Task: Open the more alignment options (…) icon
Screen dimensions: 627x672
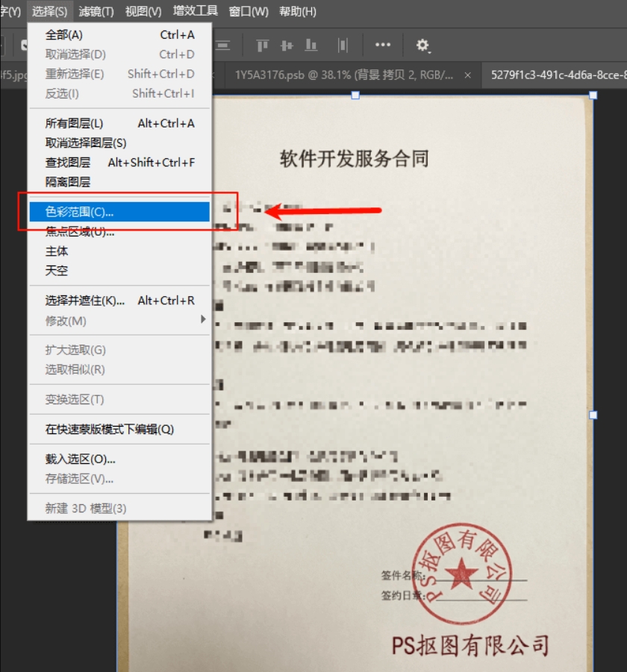Action: (x=383, y=45)
